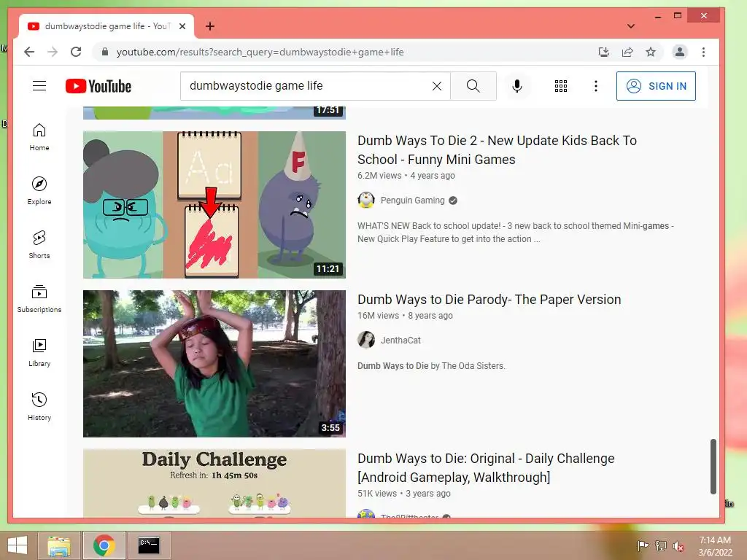Click the magnifying glass search button
The image size is (747, 560).
[x=473, y=86]
